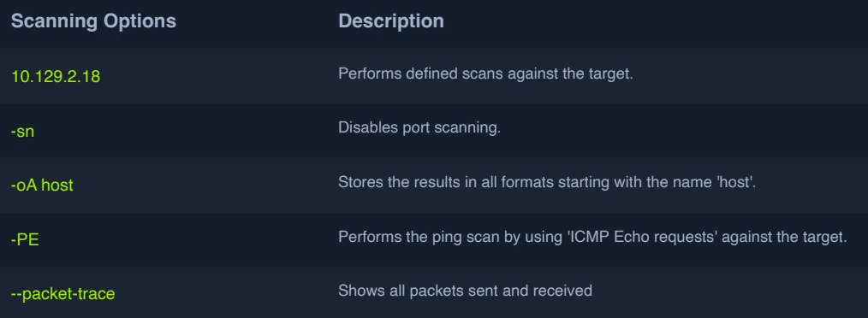The height and width of the screenshot is (318, 868).
Task: Click the 'Disables port scanning' description
Action: [419, 127]
